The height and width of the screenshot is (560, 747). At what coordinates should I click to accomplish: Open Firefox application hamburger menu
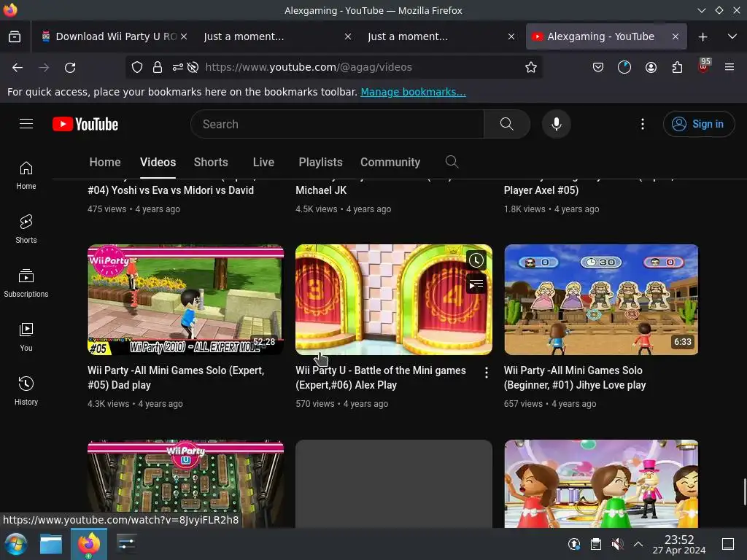click(x=729, y=68)
